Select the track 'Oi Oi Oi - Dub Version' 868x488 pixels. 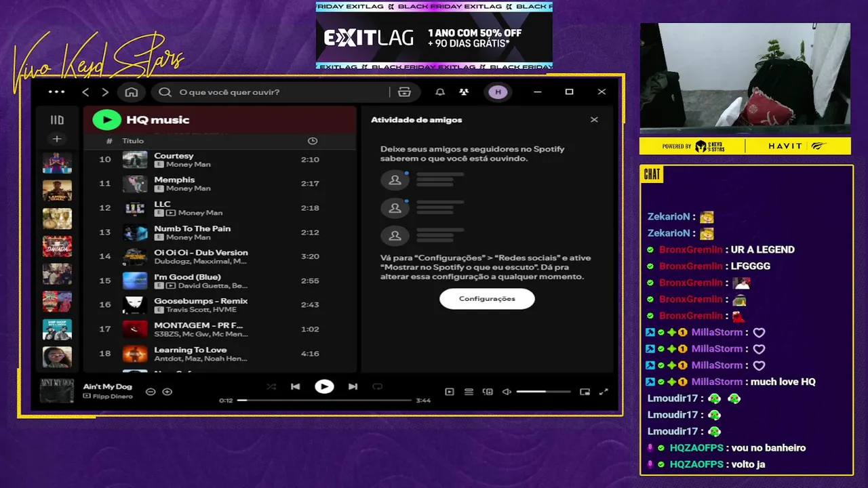219,256
